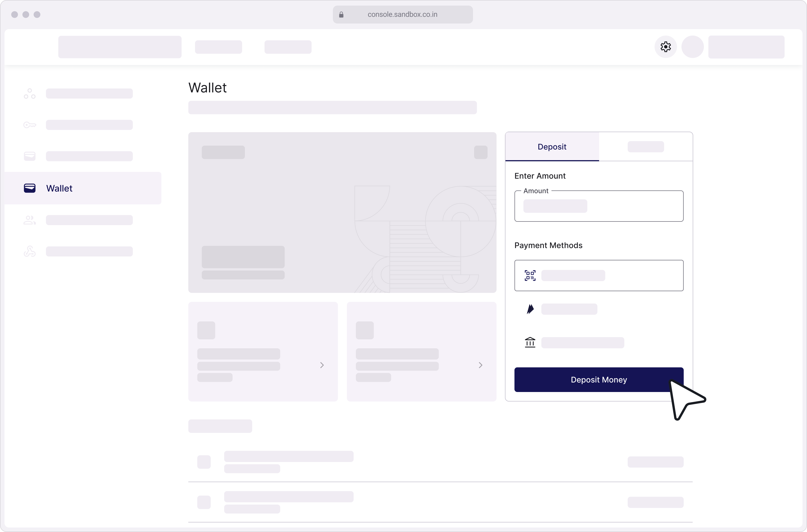Screen dimensions: 807x532
Task: Click the Payment Methods label
Action: pyautogui.click(x=548, y=245)
